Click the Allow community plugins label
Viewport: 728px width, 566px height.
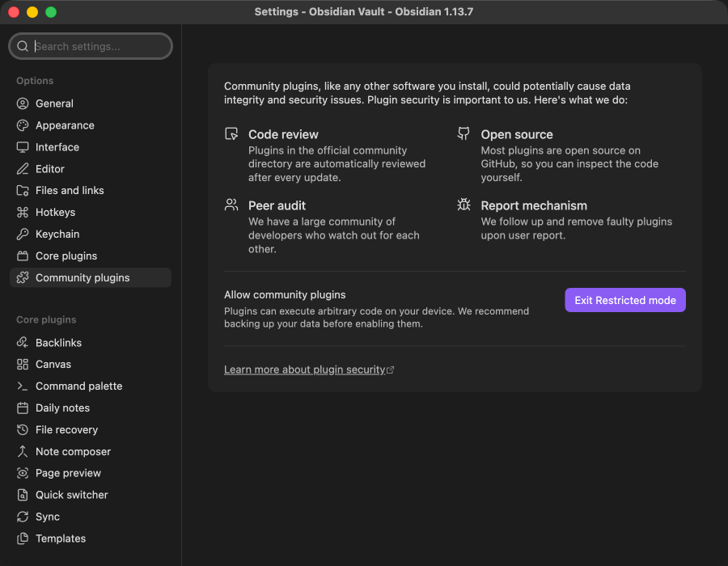(285, 294)
